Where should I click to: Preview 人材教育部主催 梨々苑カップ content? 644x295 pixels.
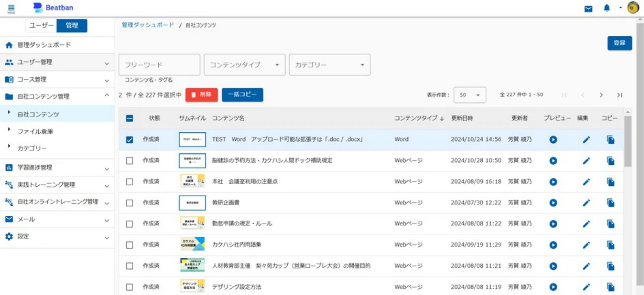[x=553, y=266]
